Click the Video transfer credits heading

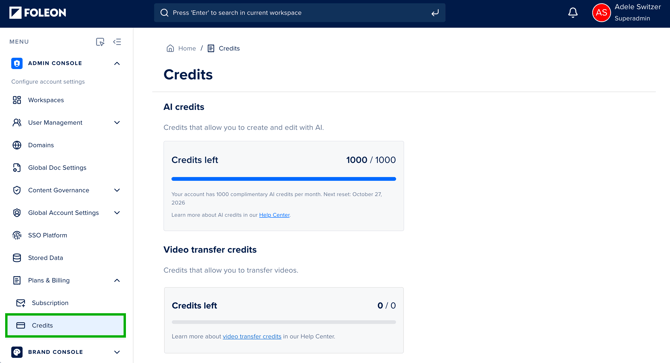tap(210, 250)
